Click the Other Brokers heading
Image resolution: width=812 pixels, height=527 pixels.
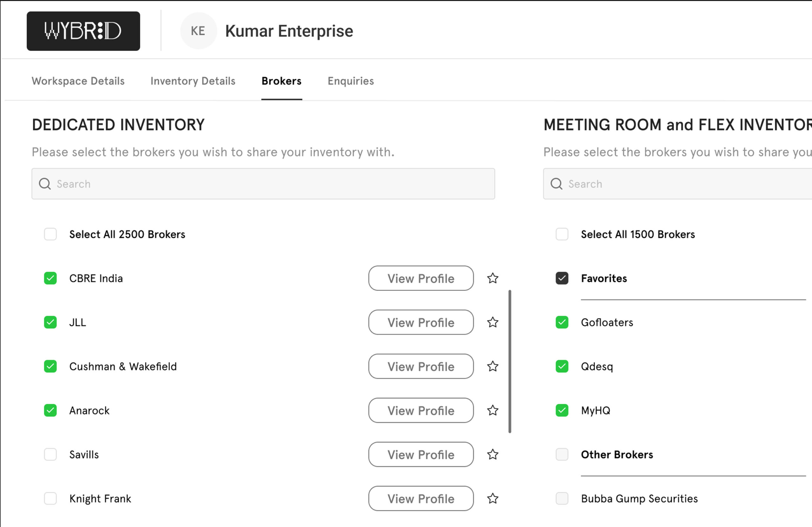click(617, 454)
